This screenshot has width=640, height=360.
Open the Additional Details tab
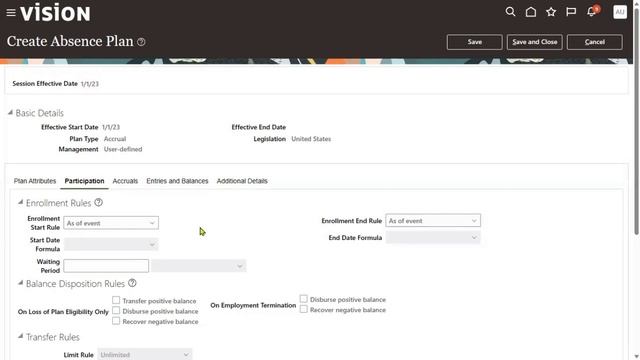point(242,181)
